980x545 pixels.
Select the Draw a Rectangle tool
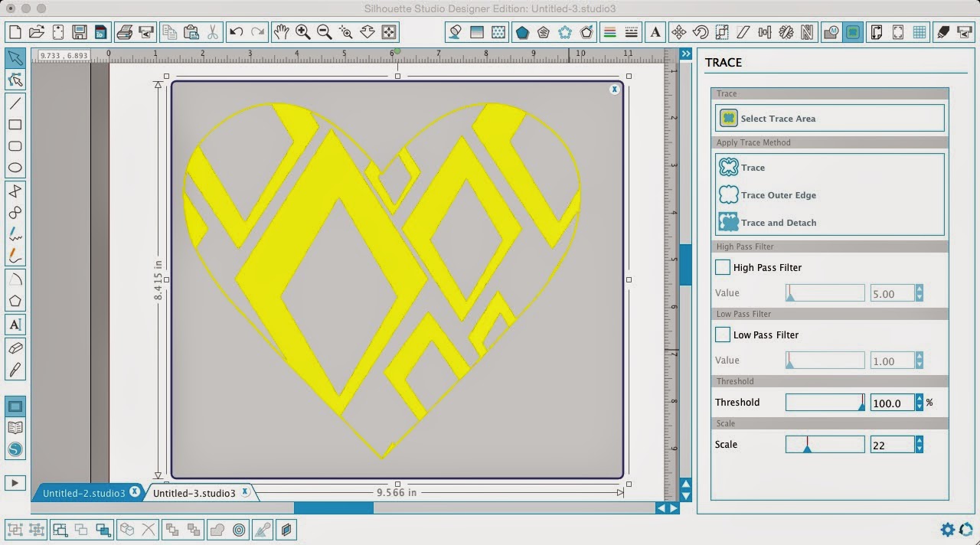(15, 124)
